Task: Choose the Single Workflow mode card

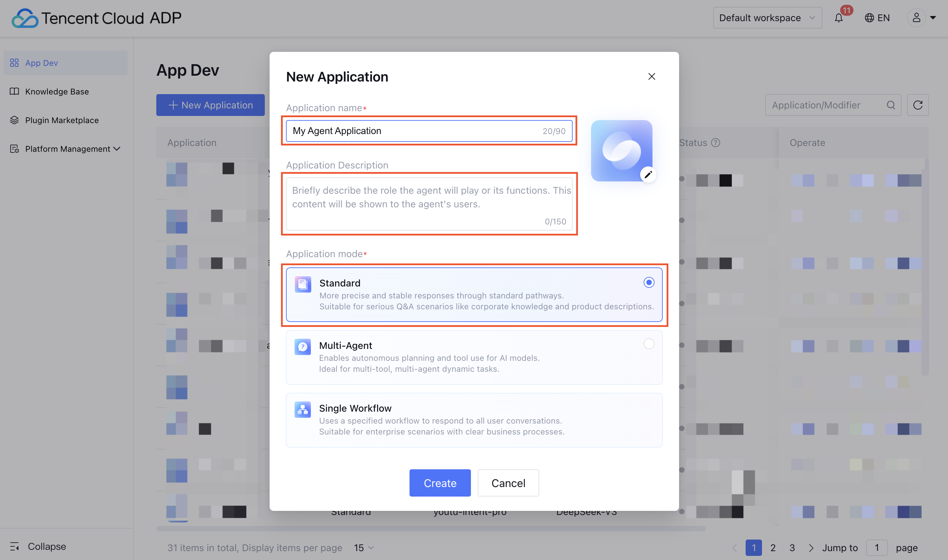Action: click(474, 419)
